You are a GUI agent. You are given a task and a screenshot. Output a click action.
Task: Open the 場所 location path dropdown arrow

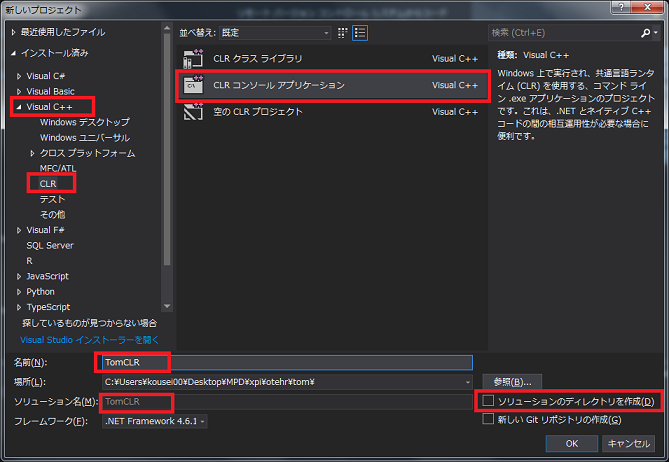tap(468, 382)
